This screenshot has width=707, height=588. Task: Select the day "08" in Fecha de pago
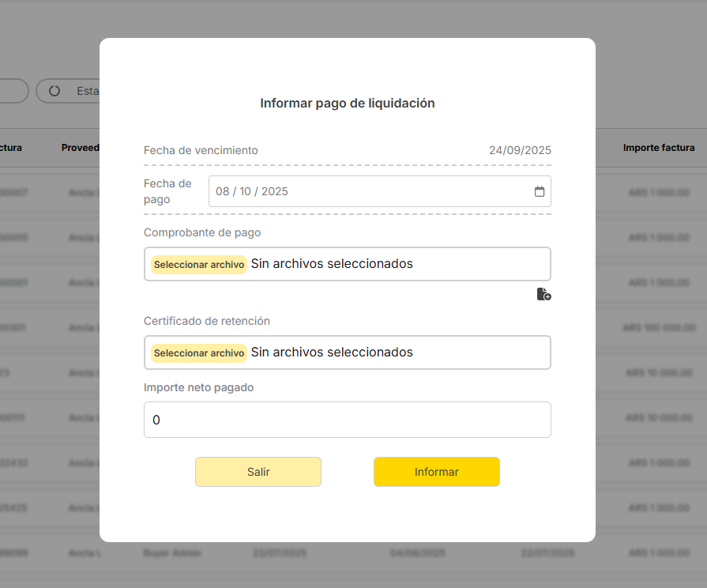[x=223, y=191]
